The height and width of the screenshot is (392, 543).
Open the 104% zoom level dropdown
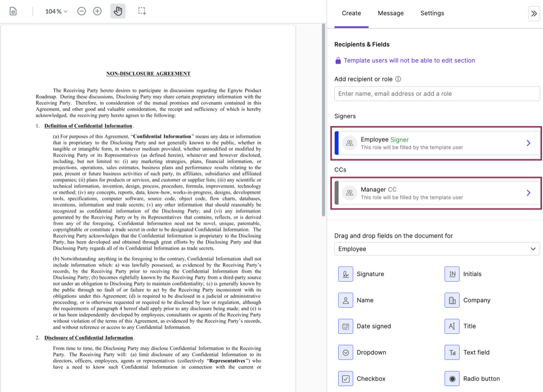[57, 11]
